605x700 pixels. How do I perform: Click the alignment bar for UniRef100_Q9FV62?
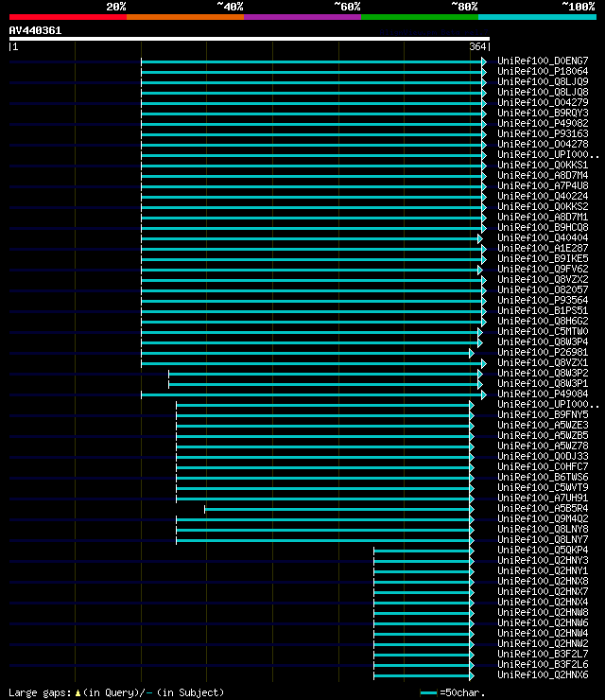click(312, 271)
